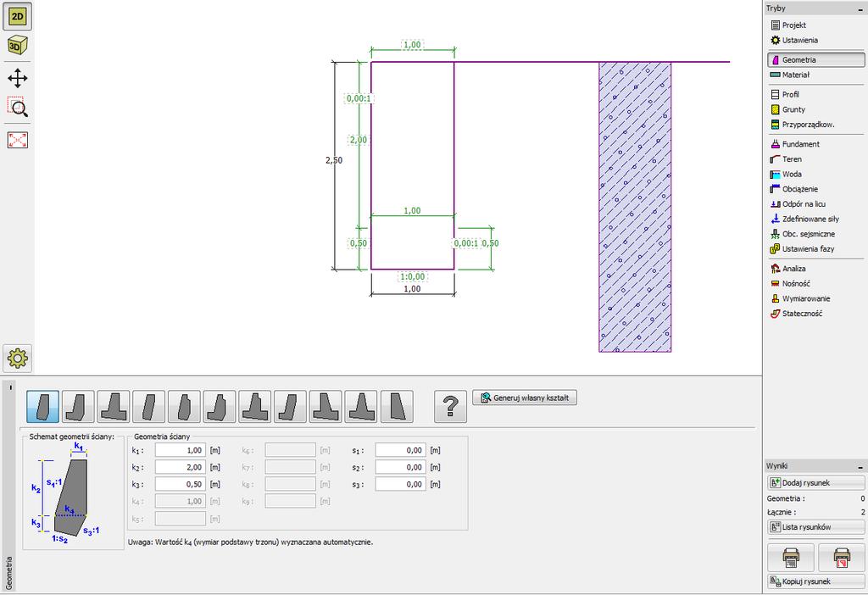Open Materiał mode
868x595 pixels.
pyautogui.click(x=816, y=75)
